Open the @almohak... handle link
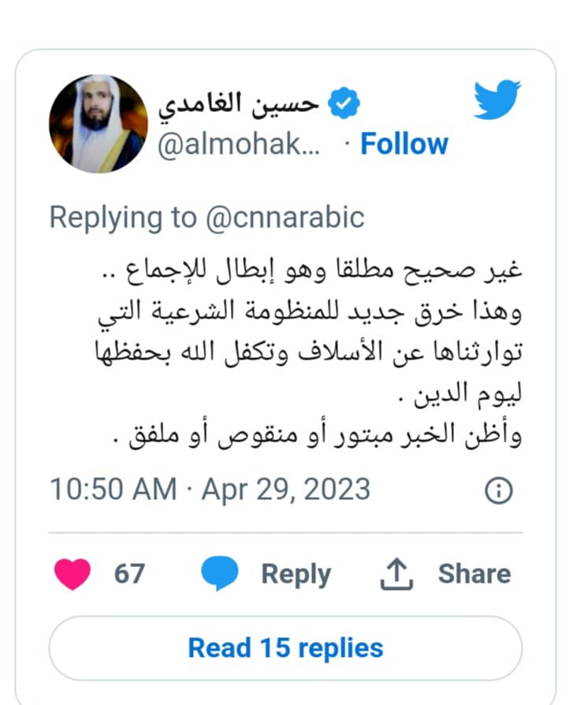Image resolution: width=588 pixels, height=705 pixels. (x=239, y=145)
